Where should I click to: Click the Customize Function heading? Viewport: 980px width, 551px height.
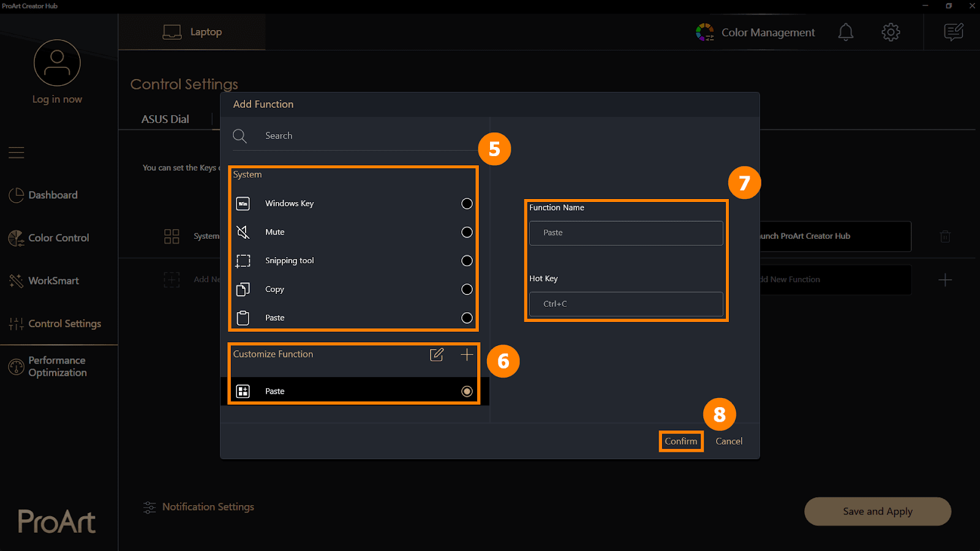point(273,354)
